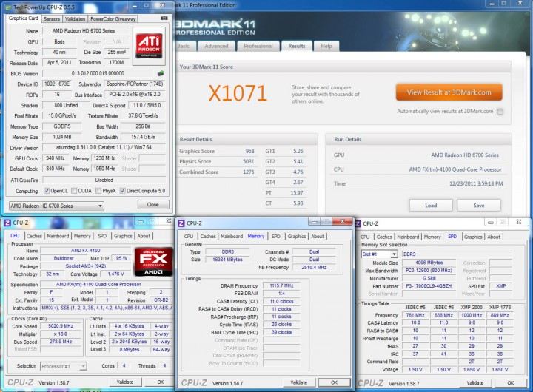Image resolution: width=533 pixels, height=392 pixels.
Task: Open Graphics tab in middle CPU-Z window
Action: (x=296, y=236)
